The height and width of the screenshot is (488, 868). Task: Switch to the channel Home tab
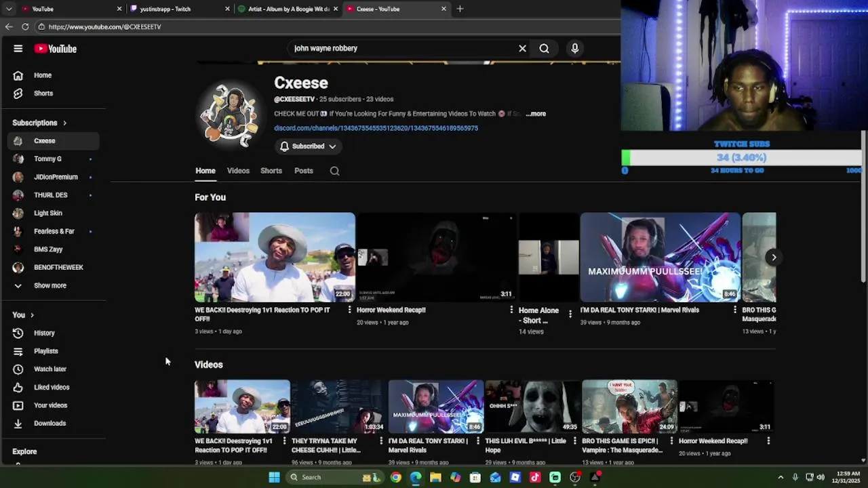[205, 171]
